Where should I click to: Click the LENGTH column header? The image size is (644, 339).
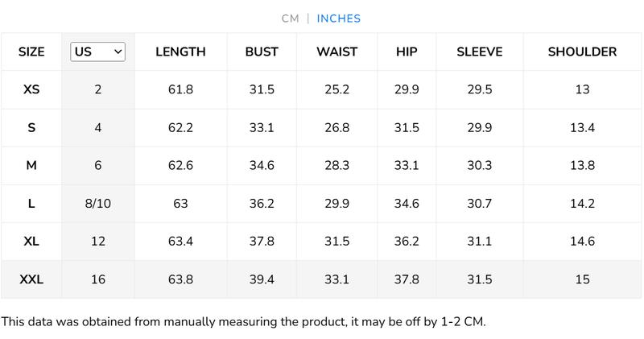(180, 52)
